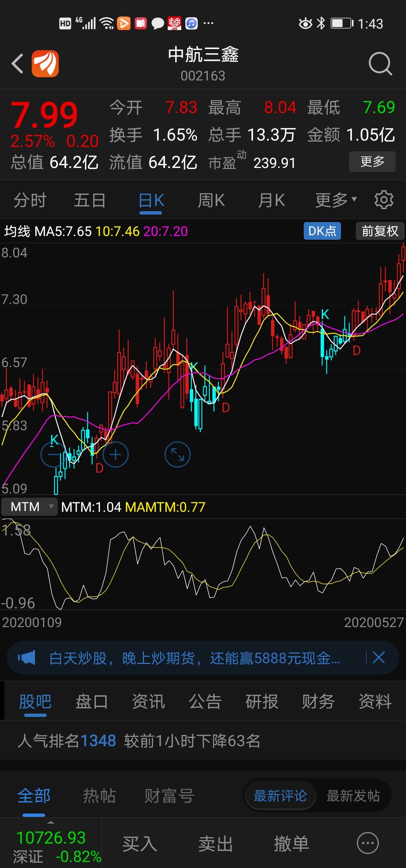Switch to 分时 chart tab
Screen dimensions: 406x868
(x=30, y=200)
